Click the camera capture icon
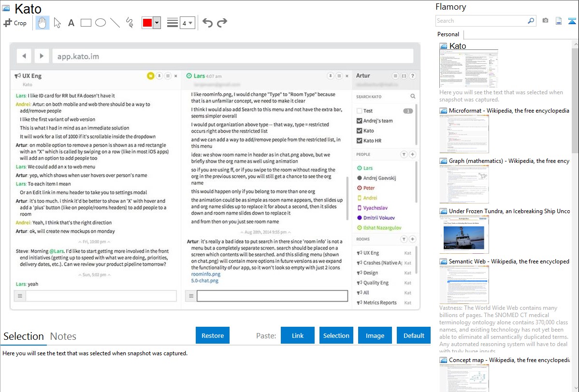Image resolution: width=579 pixels, height=392 pixels. pyautogui.click(x=545, y=21)
